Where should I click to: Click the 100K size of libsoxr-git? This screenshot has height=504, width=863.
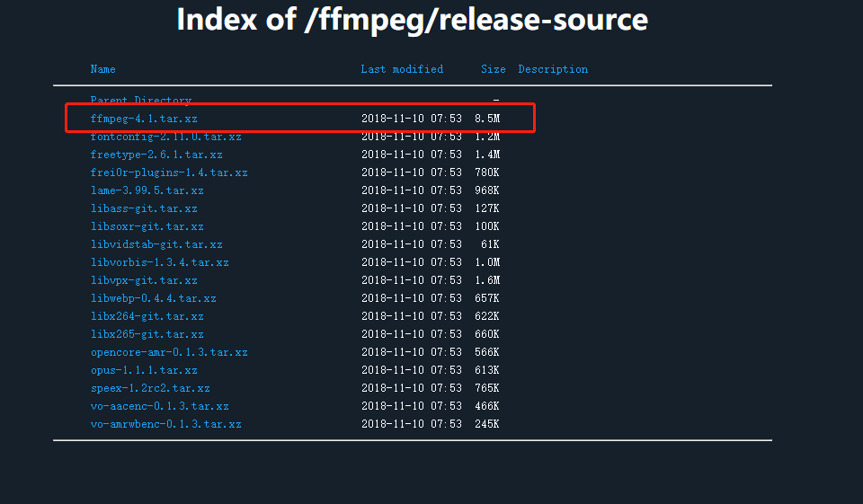pos(487,226)
